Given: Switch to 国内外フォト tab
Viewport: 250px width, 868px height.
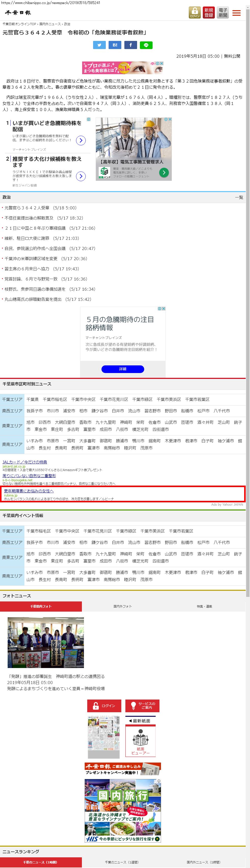Looking at the screenshot, I should coord(123,606).
